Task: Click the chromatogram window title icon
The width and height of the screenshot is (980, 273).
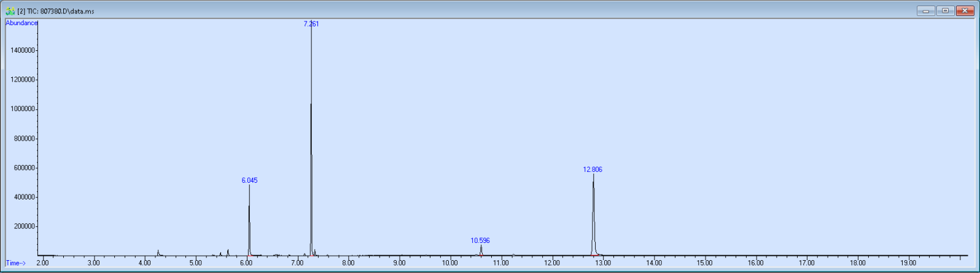Action: pyautogui.click(x=10, y=11)
